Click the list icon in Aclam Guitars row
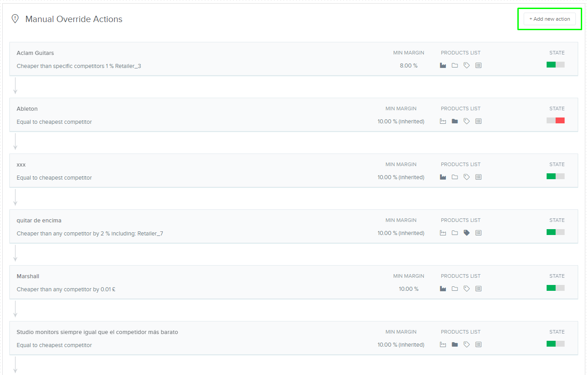The image size is (588, 375). coord(478,65)
